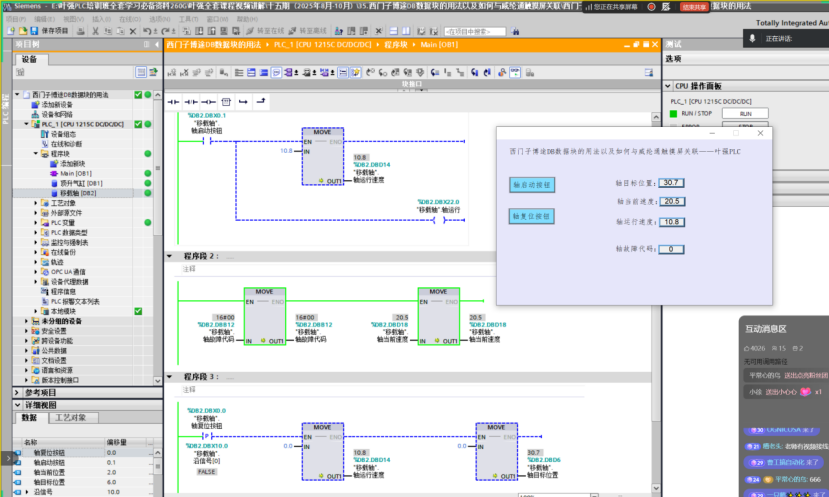Close the branch using favorites icon
Screen dimensions: 829x497
pos(261,101)
